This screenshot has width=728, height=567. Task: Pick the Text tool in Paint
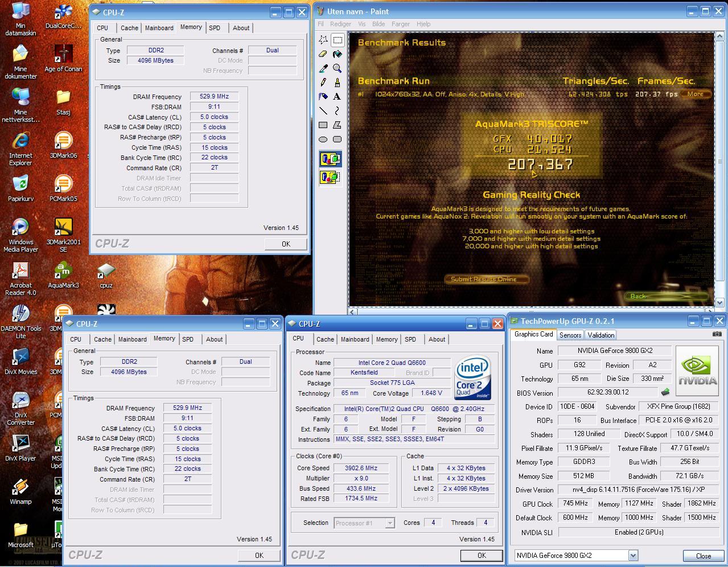click(x=338, y=97)
